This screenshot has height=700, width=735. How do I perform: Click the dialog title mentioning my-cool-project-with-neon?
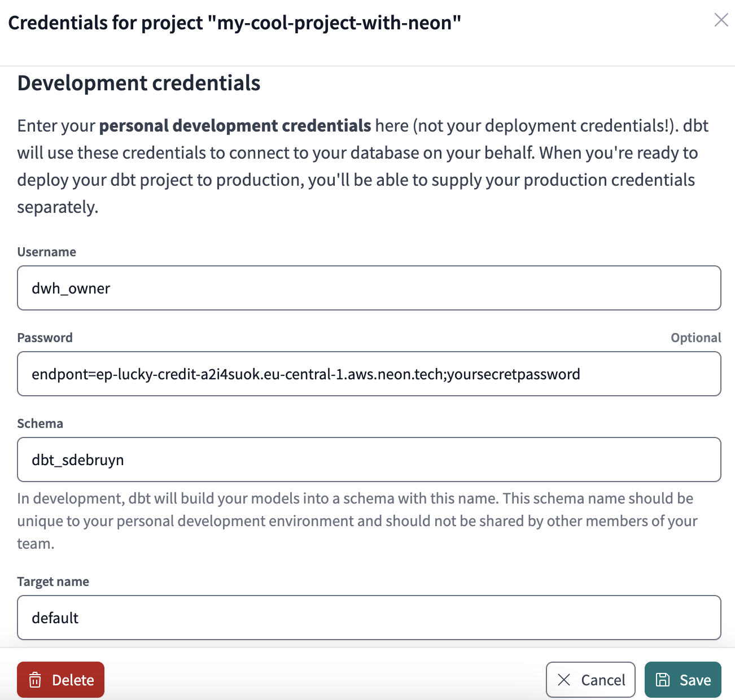(x=235, y=23)
